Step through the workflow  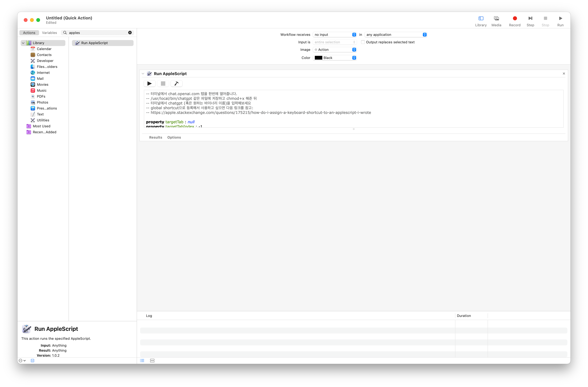pyautogui.click(x=530, y=18)
